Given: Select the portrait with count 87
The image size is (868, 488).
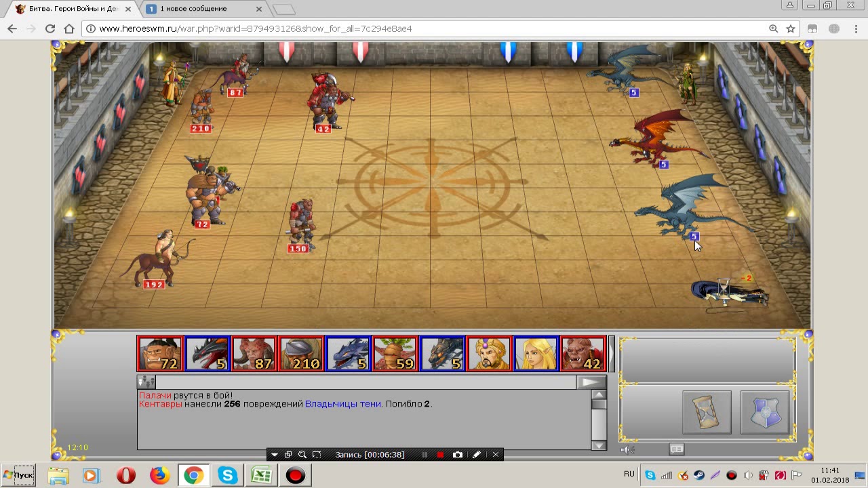Looking at the screenshot, I should (x=254, y=354).
